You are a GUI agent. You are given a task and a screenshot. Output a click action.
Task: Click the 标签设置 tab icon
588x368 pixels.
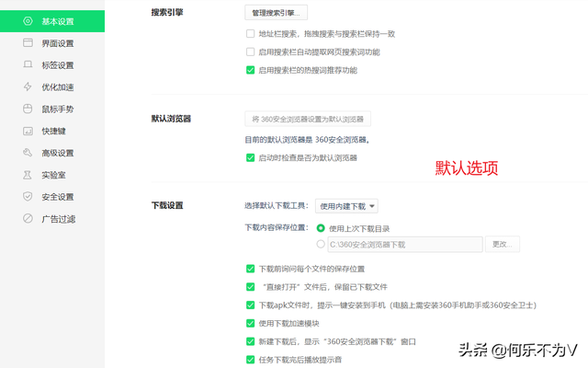click(28, 64)
